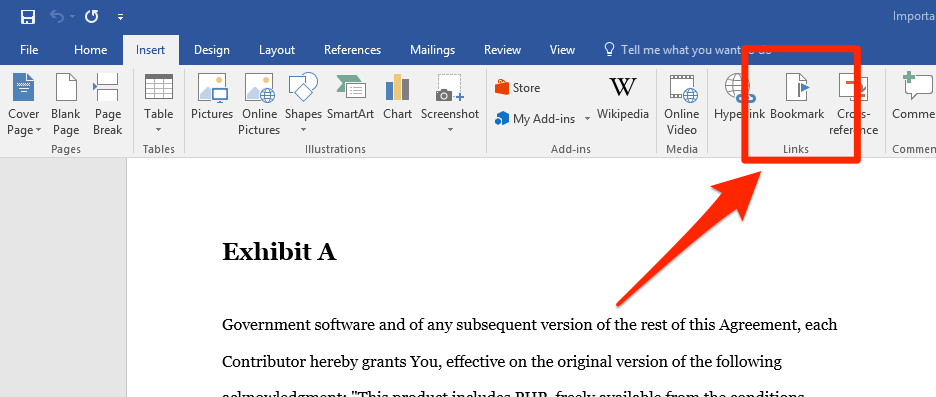
Task: Click the Redo/Repeat icon
Action: pos(91,17)
